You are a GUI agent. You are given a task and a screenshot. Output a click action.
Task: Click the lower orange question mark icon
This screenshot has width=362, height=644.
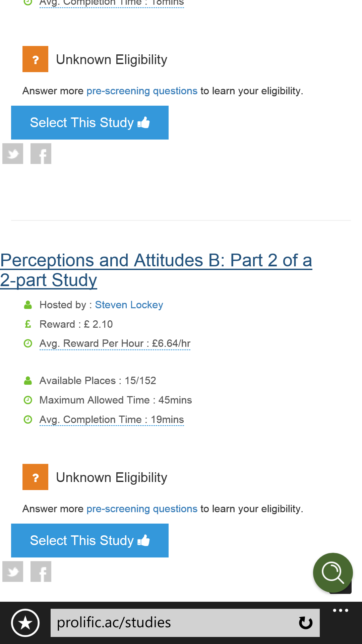[35, 477]
